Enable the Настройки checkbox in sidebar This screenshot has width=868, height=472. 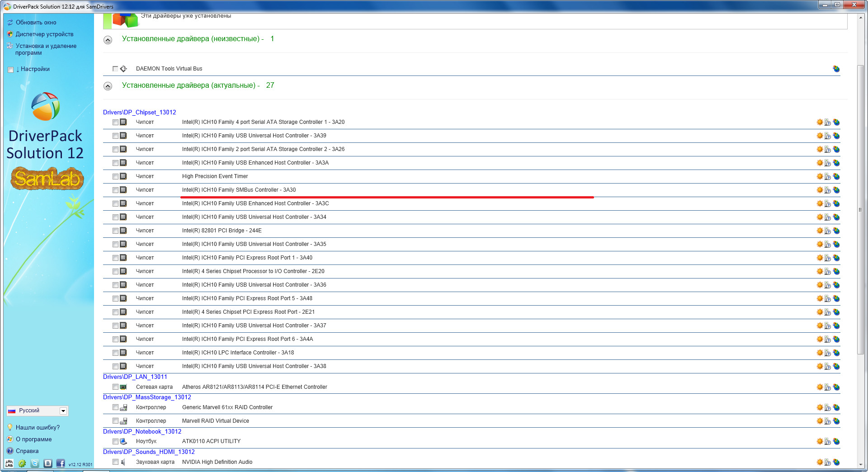[x=11, y=70]
